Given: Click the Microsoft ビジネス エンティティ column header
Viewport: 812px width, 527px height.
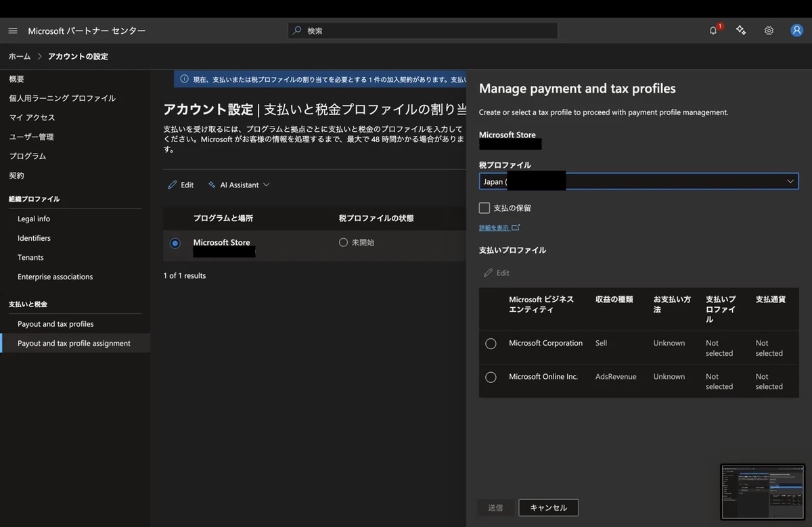Looking at the screenshot, I should tap(541, 304).
